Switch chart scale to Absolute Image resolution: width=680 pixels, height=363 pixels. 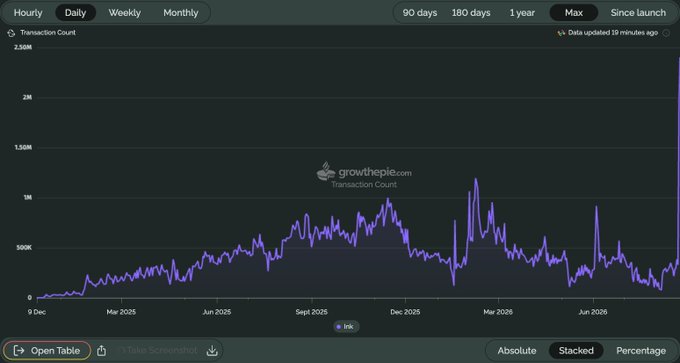(517, 350)
